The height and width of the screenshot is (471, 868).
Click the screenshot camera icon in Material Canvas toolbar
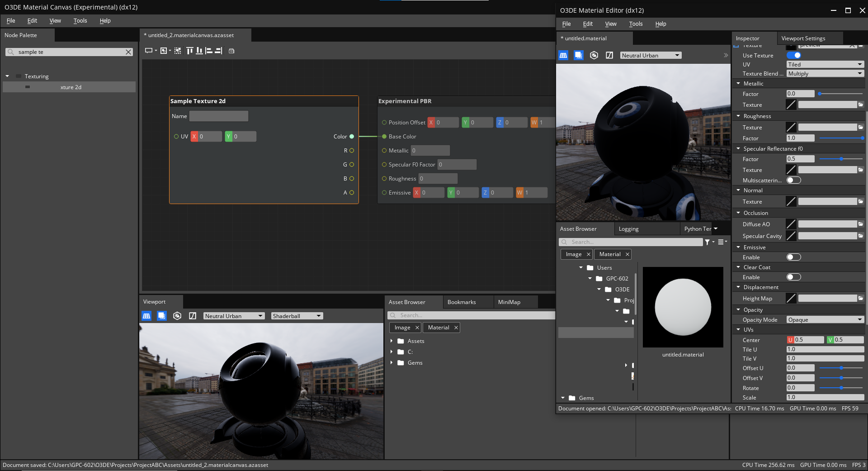232,51
